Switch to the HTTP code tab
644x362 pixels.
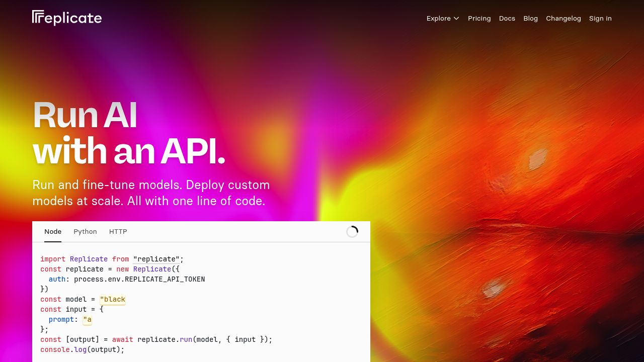pos(118,232)
